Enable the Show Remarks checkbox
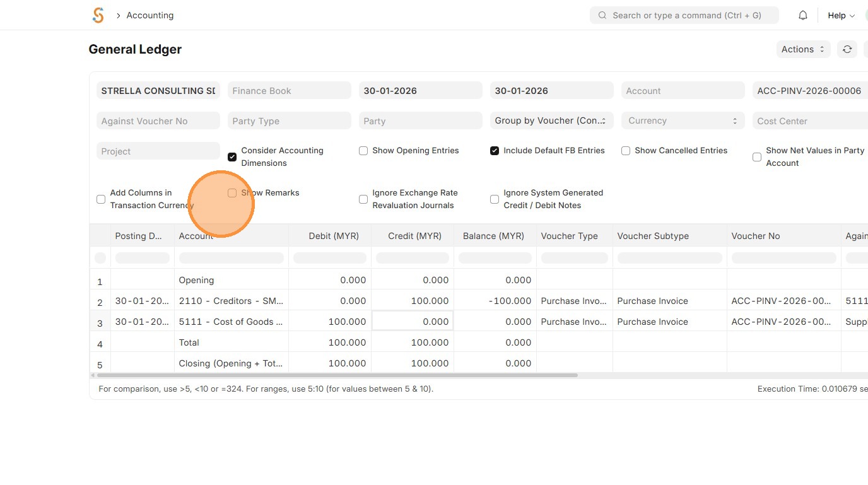 coord(232,193)
